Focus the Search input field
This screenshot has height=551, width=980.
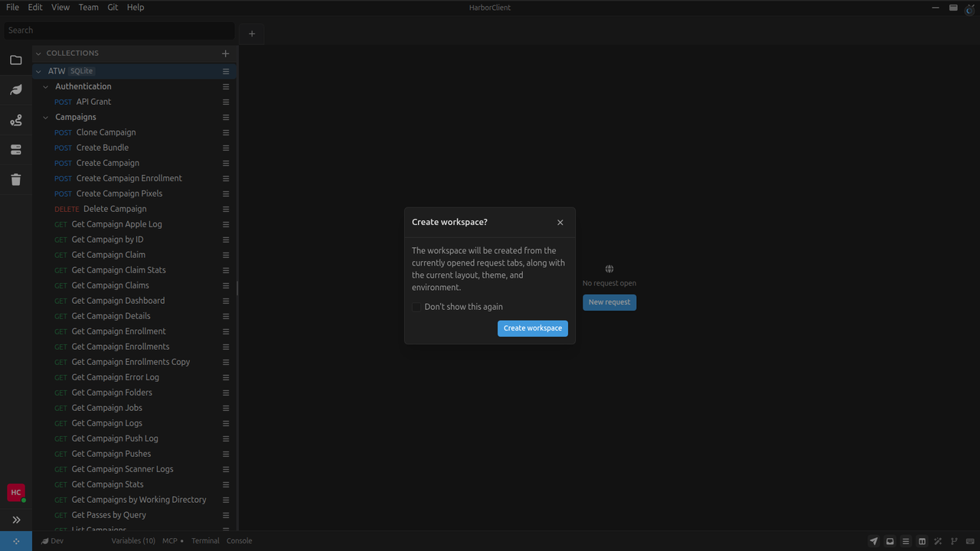pyautogui.click(x=119, y=31)
